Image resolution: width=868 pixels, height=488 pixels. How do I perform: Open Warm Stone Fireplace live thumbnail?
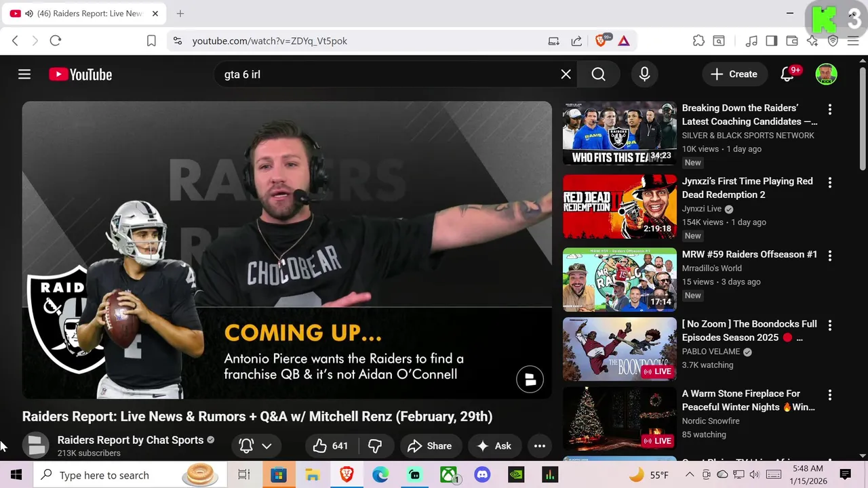click(620, 419)
